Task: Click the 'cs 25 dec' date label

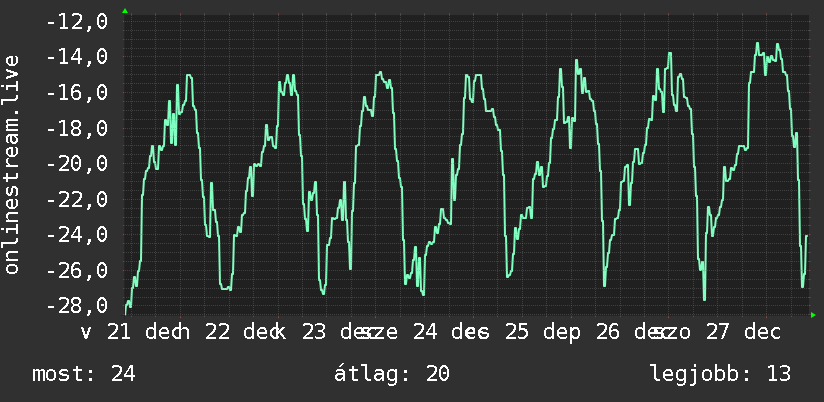Action: point(521,333)
